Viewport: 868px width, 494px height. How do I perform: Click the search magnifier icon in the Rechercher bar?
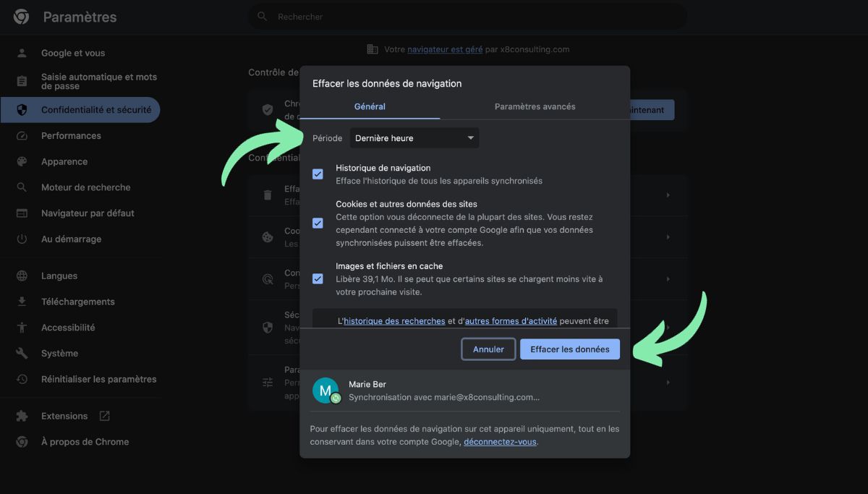click(x=263, y=16)
